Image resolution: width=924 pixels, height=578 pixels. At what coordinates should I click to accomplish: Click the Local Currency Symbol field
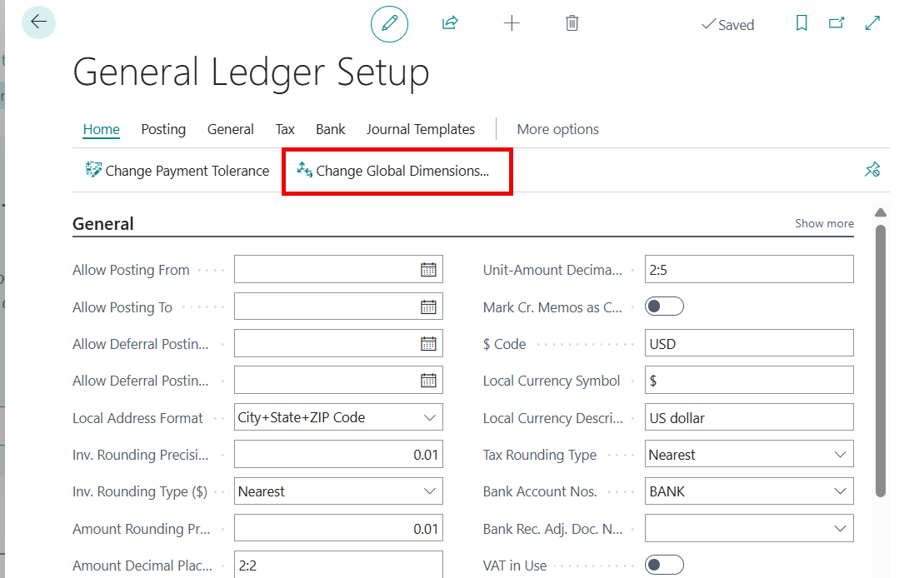(x=748, y=381)
